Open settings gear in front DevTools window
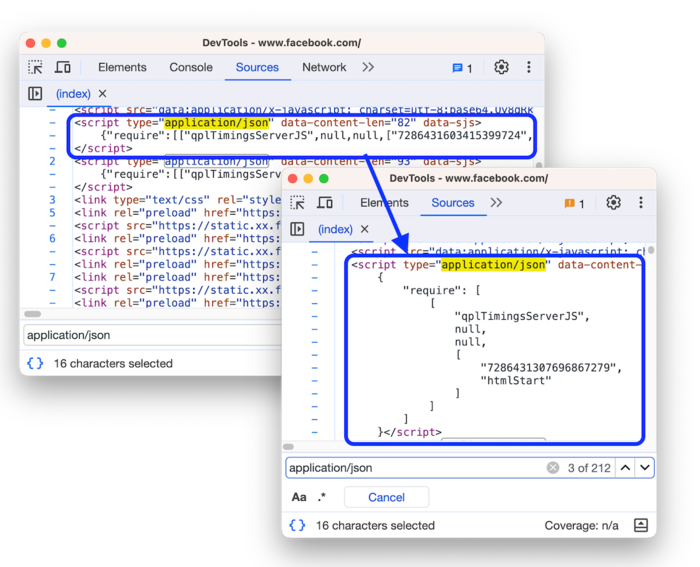 tap(613, 203)
